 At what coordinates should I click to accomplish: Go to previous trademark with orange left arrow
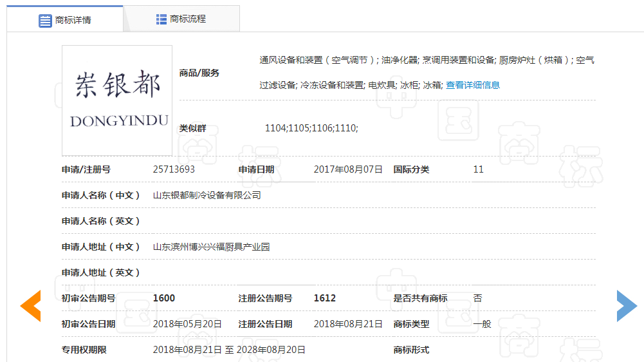coord(31,306)
